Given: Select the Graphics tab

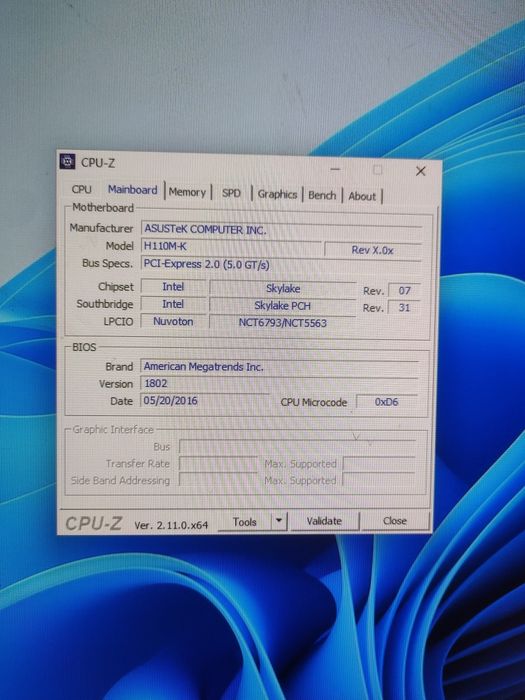Looking at the screenshot, I should (x=277, y=194).
